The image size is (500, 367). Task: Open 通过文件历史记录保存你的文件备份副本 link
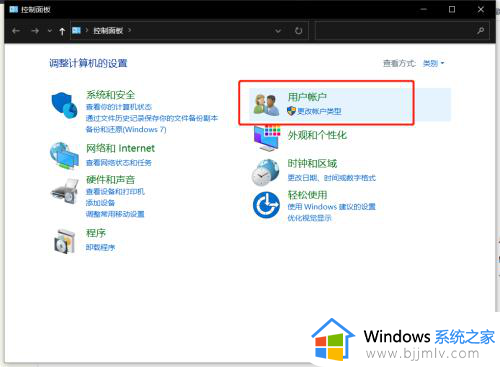pyautogui.click(x=152, y=118)
